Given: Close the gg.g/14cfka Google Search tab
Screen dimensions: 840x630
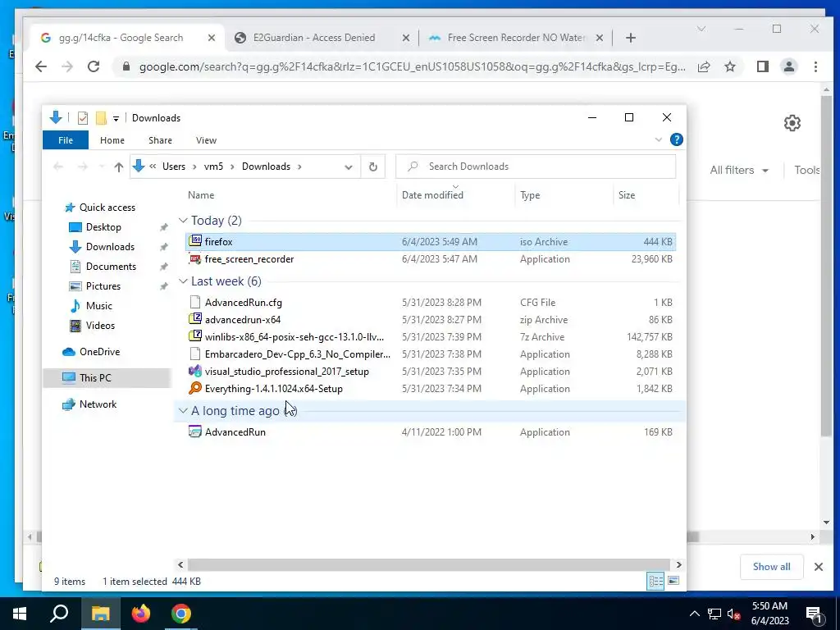Looking at the screenshot, I should [x=212, y=38].
